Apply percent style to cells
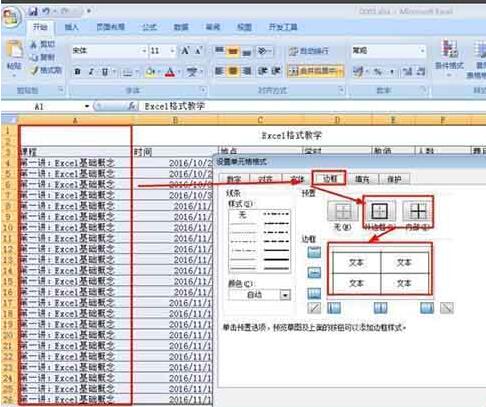 pyautogui.click(x=378, y=71)
